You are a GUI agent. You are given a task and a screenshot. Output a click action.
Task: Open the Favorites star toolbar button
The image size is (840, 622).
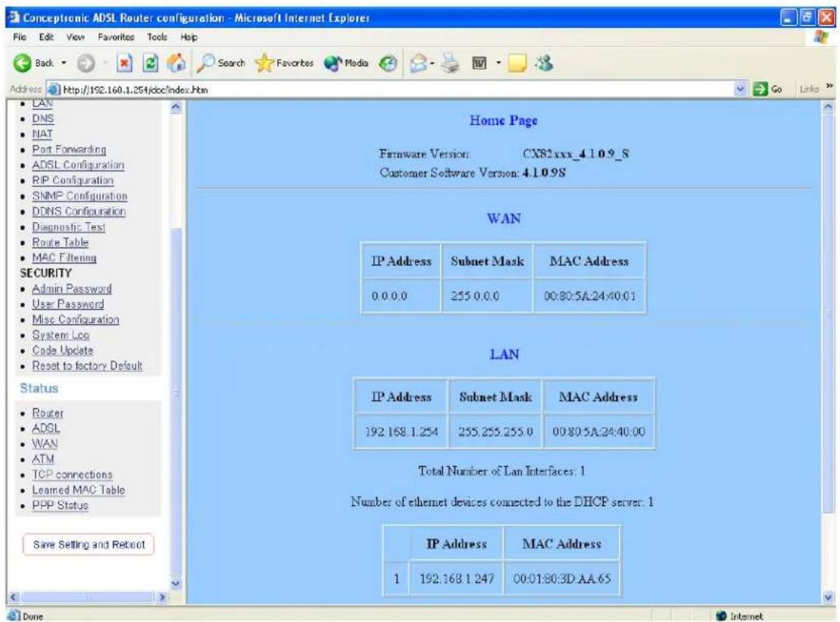pyautogui.click(x=285, y=63)
